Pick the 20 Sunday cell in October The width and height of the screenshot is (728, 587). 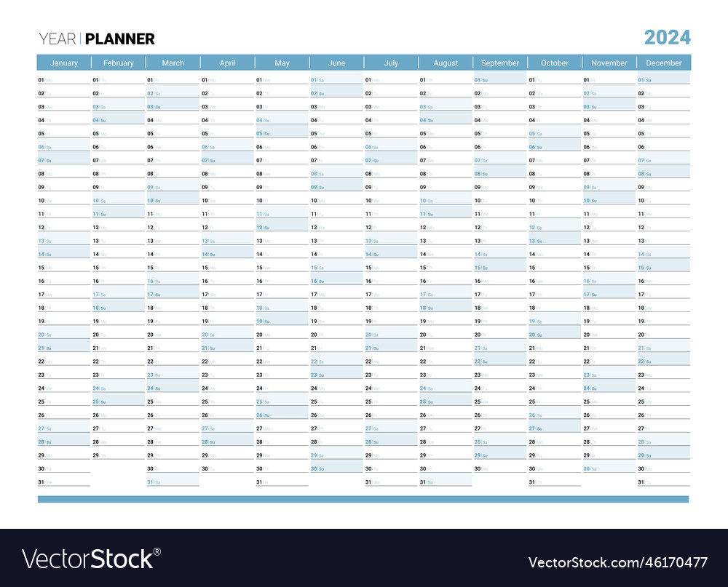(x=554, y=334)
